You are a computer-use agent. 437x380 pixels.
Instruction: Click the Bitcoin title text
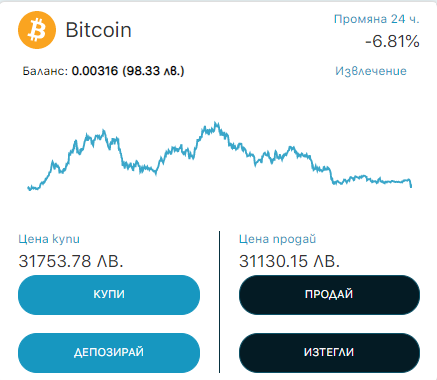[x=98, y=30]
